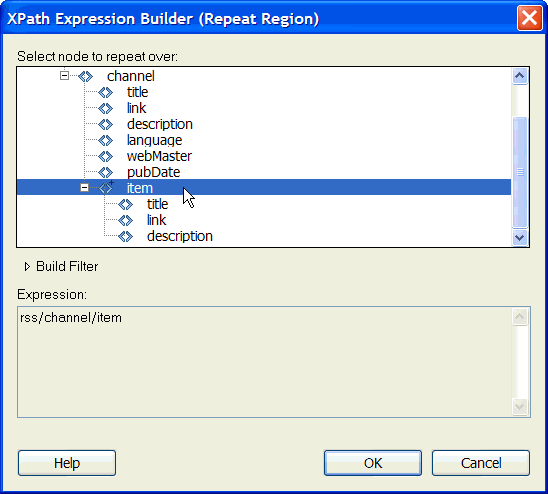548x494 pixels.
Task: Click icon beside item's description child
Action: pyautogui.click(x=125, y=236)
